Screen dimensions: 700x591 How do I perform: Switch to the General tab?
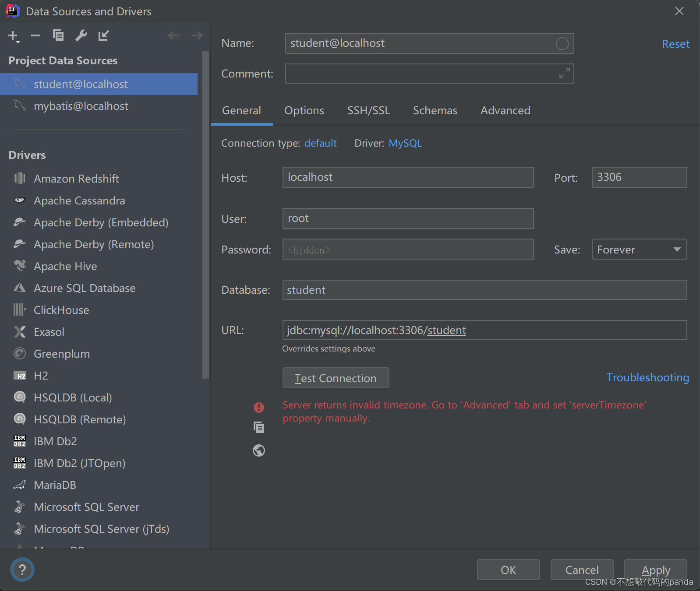click(241, 111)
